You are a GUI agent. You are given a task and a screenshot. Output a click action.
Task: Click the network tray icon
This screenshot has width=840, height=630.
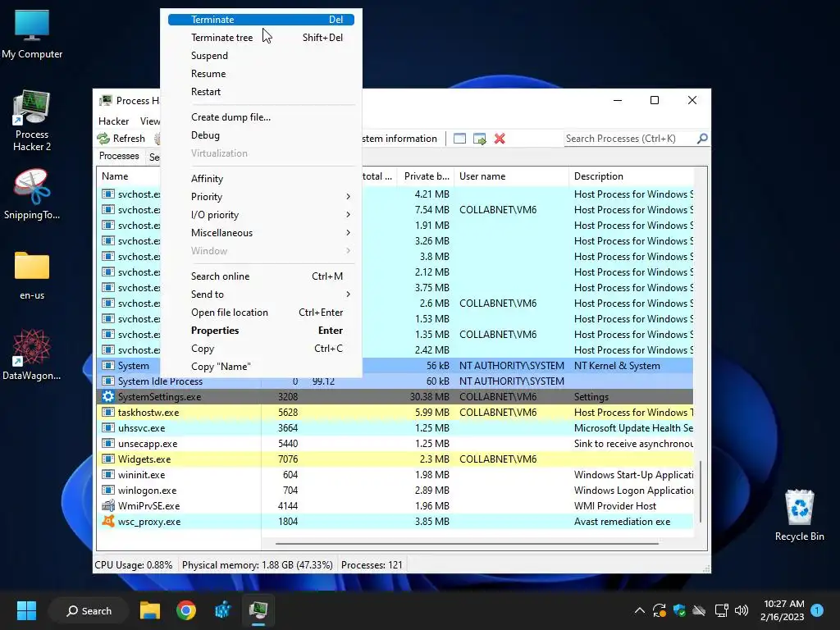pyautogui.click(x=721, y=610)
